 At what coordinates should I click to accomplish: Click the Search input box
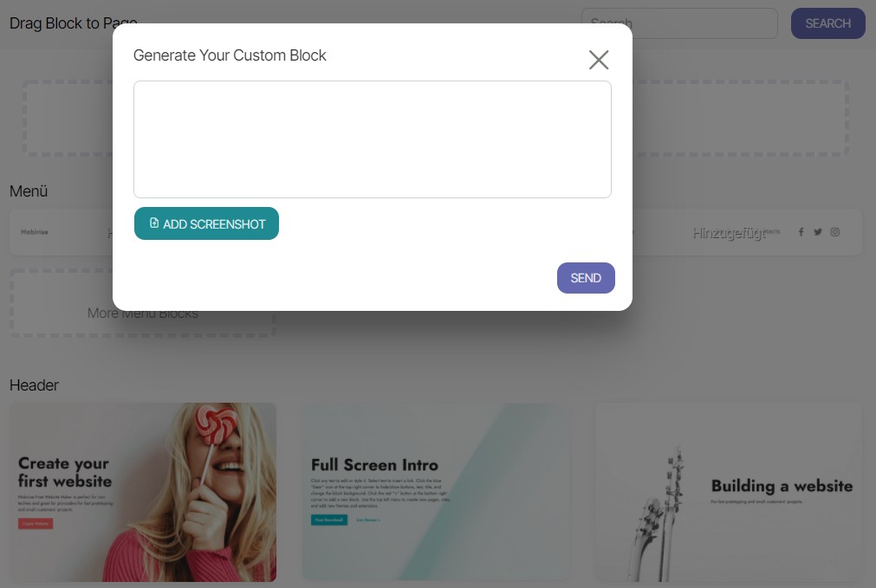[x=679, y=23]
